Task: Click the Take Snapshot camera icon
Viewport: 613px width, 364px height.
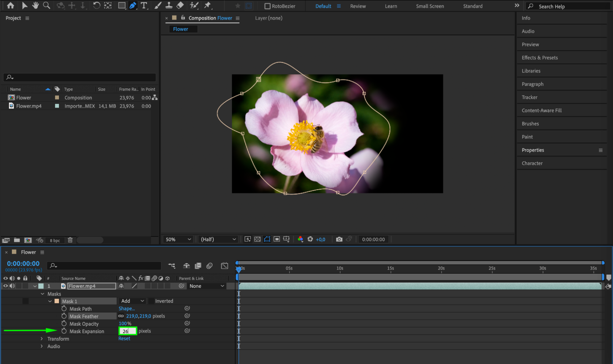Action: point(339,239)
